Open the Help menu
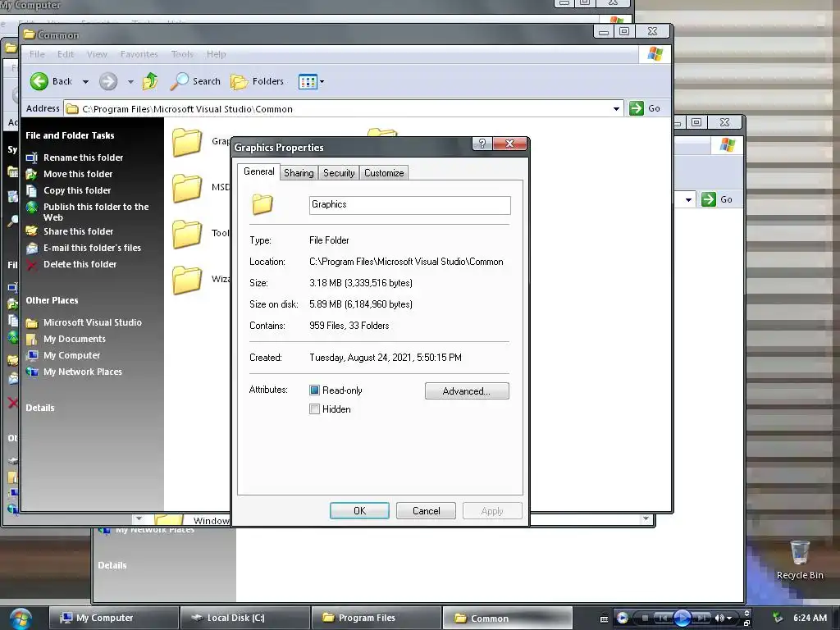This screenshot has height=630, width=840. click(x=217, y=54)
